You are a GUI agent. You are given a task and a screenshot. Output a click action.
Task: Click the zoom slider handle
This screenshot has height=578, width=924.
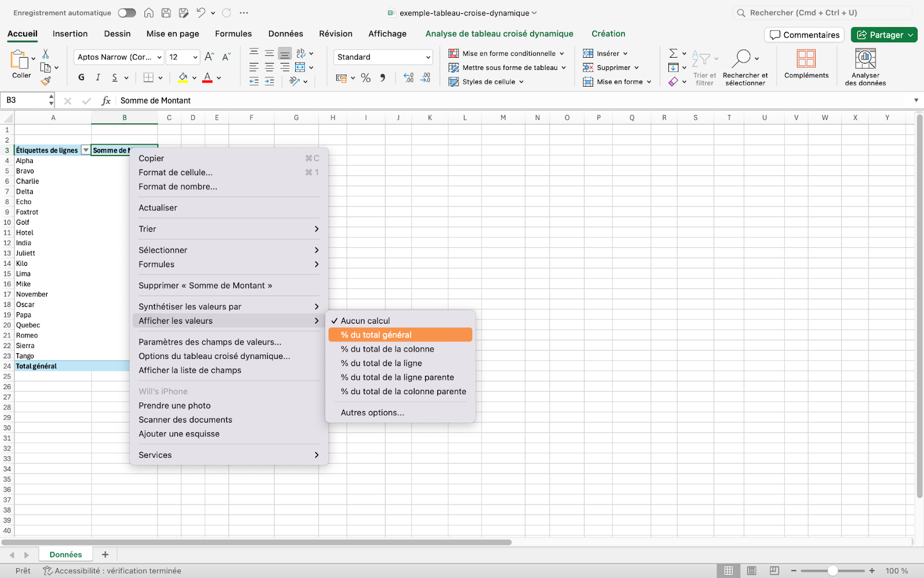[x=832, y=570]
